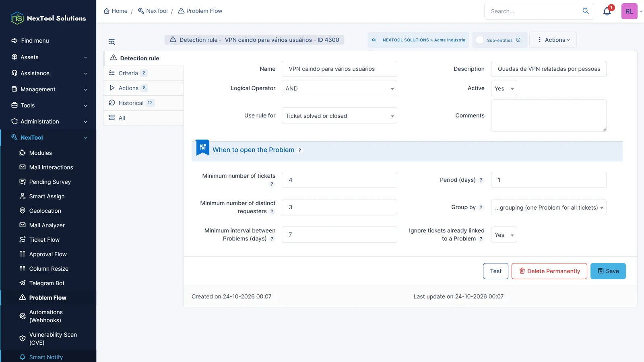
Task: Open the Use rule for dropdown
Action: pos(339,115)
